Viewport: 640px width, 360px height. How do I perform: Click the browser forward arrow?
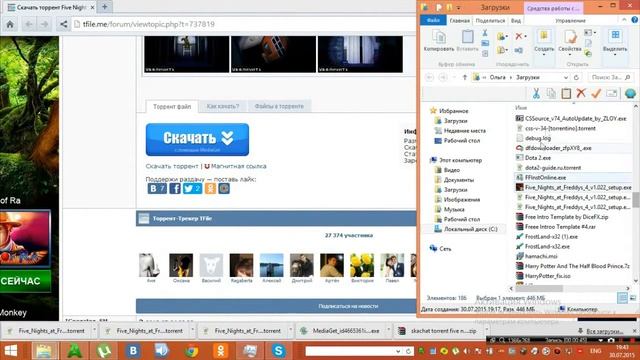[x=44, y=24]
